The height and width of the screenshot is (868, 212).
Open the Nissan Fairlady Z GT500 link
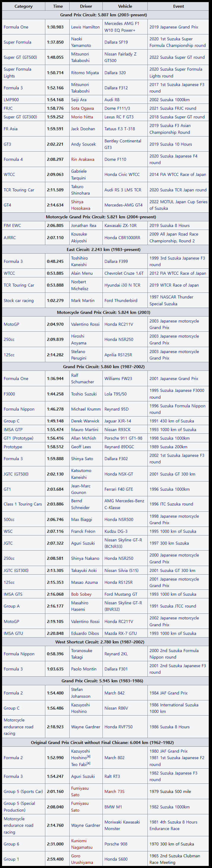(x=120, y=57)
